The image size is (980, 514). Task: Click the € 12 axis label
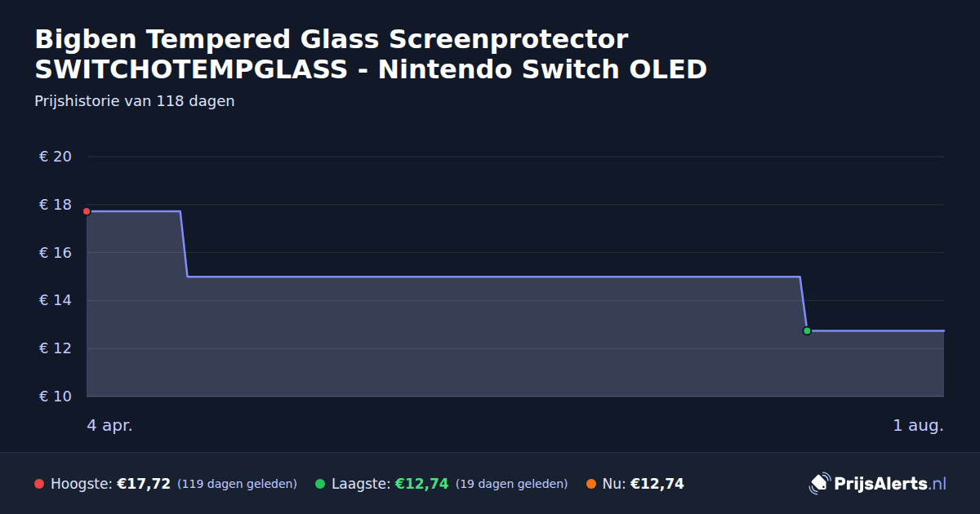(56, 348)
